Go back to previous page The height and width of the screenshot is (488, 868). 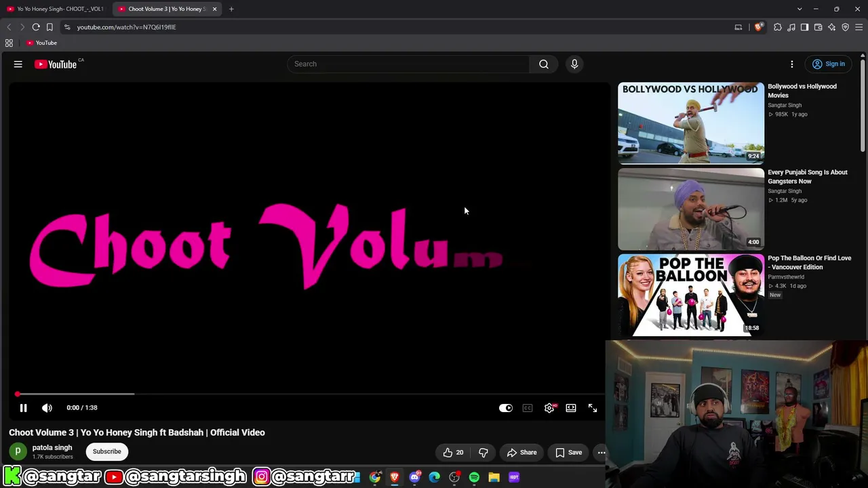[9, 27]
